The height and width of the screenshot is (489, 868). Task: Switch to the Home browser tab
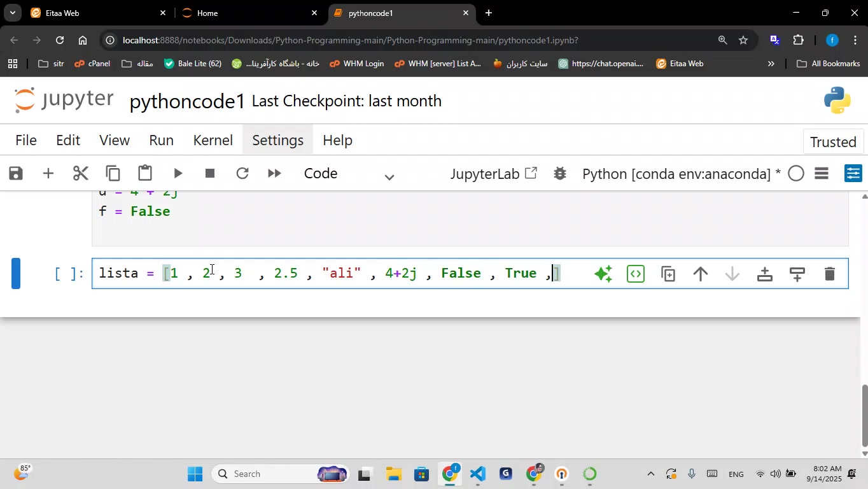[x=249, y=13]
